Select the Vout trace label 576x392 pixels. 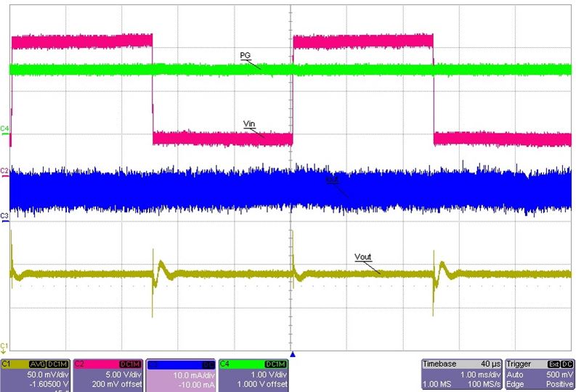tap(363, 257)
